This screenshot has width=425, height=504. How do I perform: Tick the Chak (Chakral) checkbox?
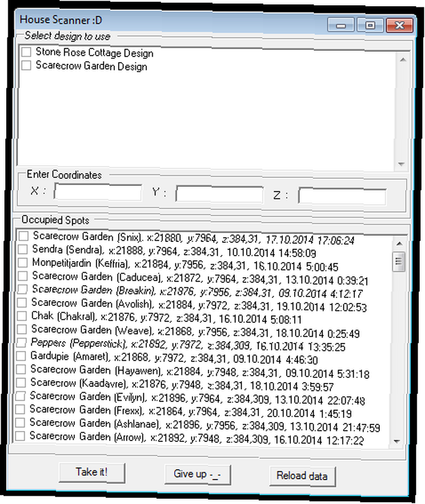click(x=22, y=316)
